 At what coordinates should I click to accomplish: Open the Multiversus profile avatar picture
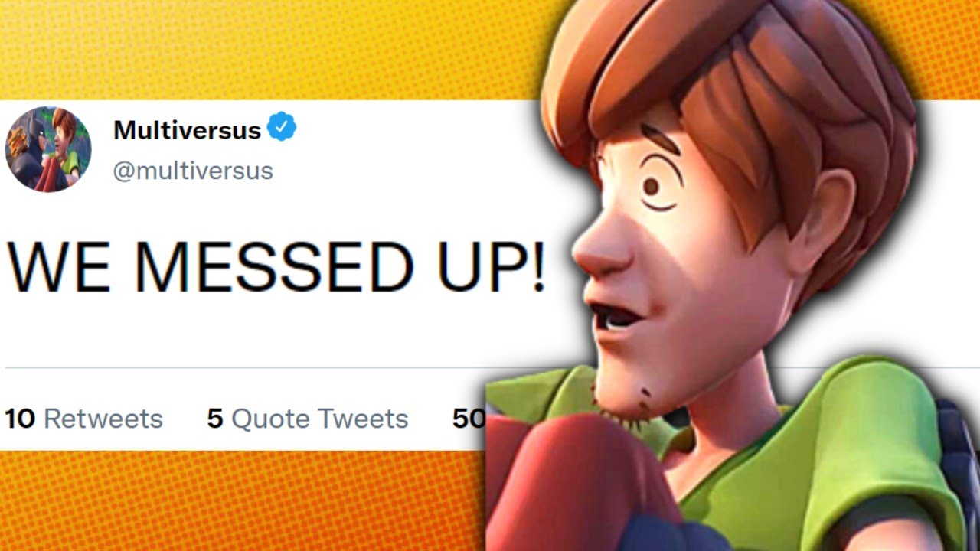click(48, 149)
